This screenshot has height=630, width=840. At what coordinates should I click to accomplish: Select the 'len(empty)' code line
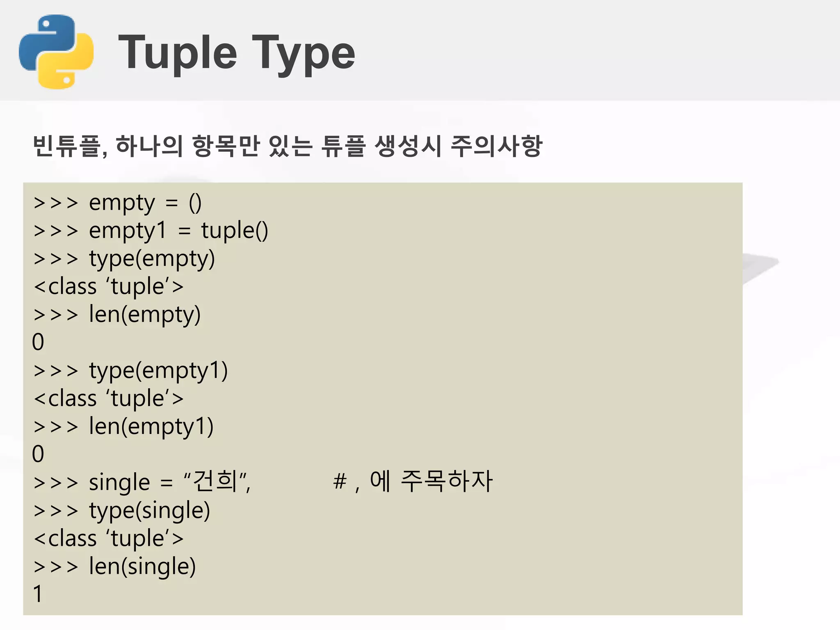coord(117,315)
